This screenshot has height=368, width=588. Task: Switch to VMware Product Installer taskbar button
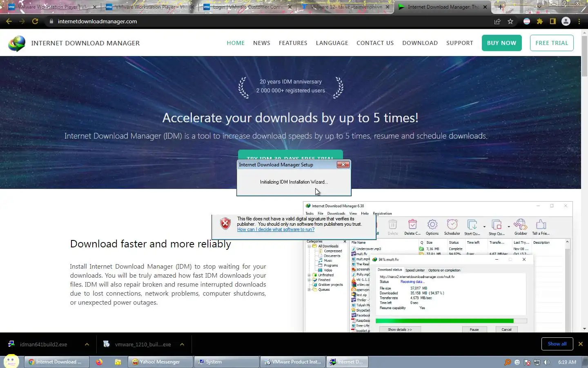tap(292, 362)
